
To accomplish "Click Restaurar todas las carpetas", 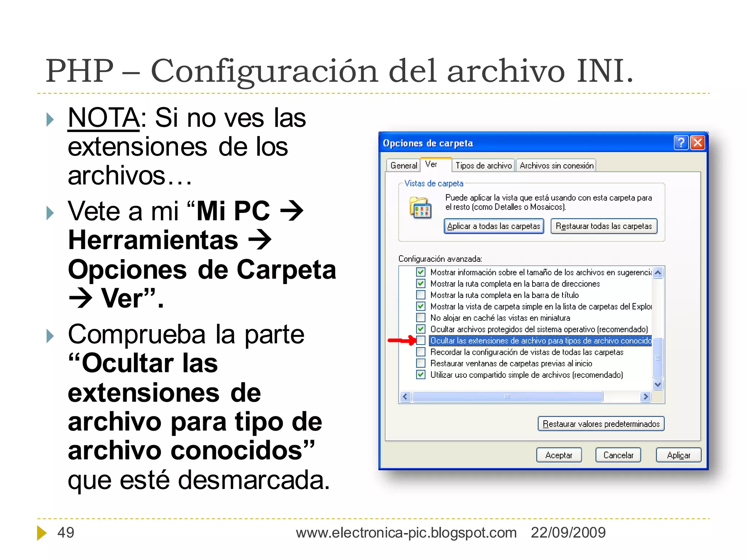I will click(604, 226).
